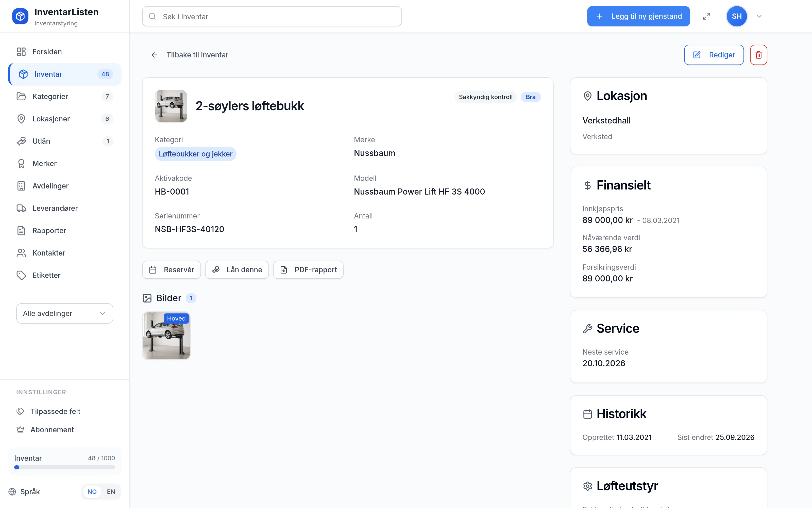Viewport: 812px width, 508px height.
Task: Click Neste service date 20.10.2026
Action: click(604, 363)
